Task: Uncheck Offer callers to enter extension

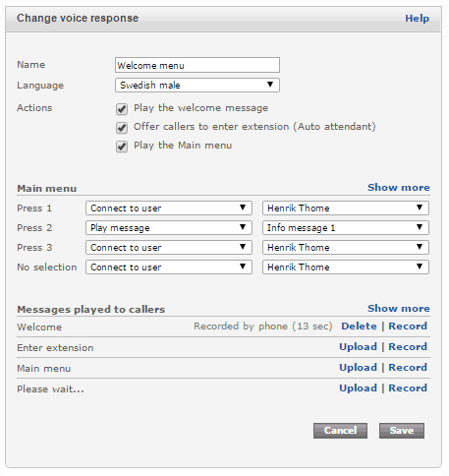Action: [x=122, y=128]
